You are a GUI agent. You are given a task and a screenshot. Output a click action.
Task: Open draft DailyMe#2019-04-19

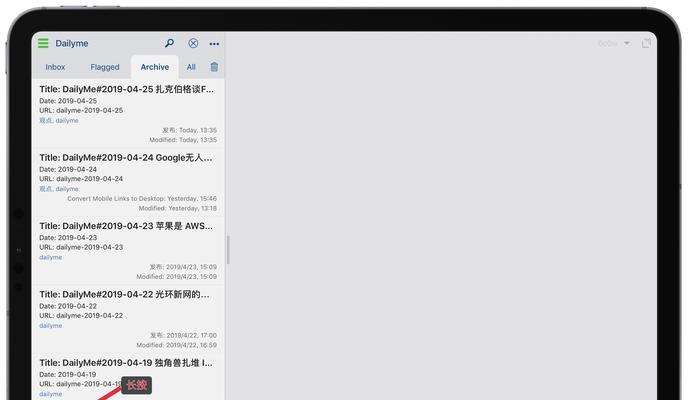128,377
